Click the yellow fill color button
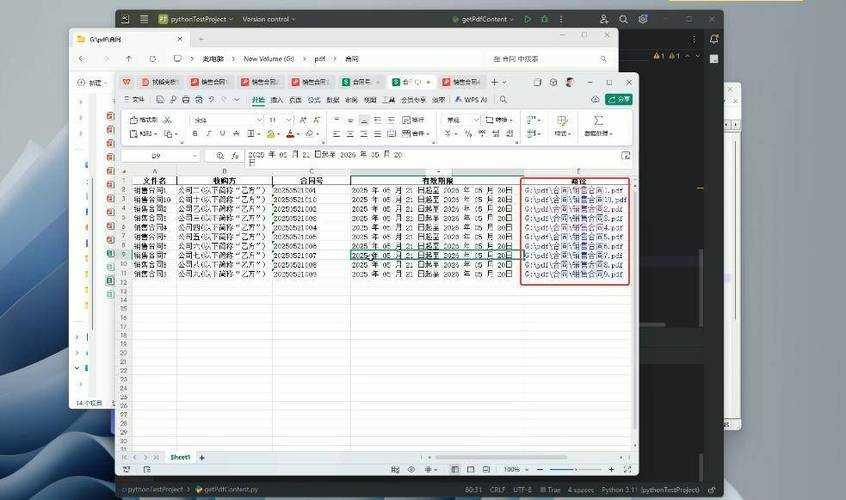Viewport: 846px width, 500px height. pos(270,133)
